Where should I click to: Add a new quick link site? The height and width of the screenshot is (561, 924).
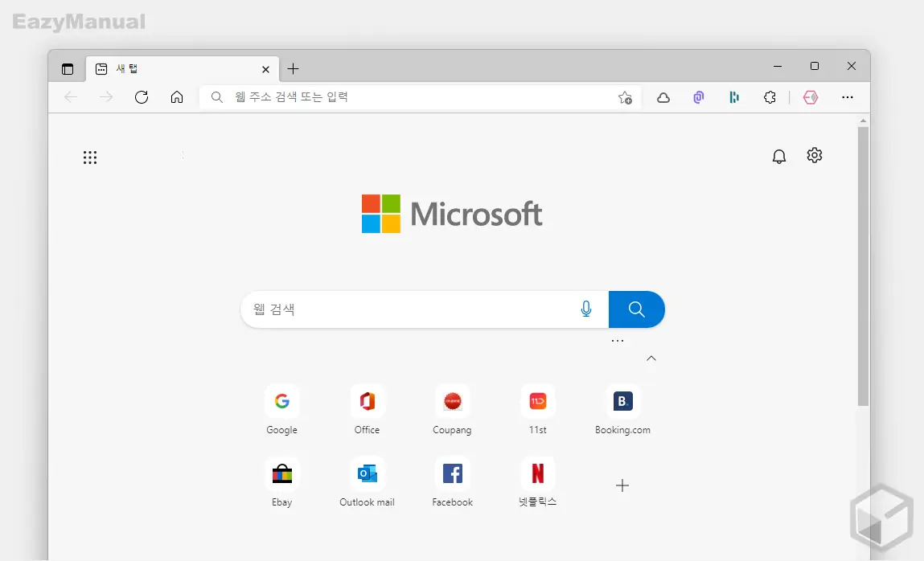622,485
